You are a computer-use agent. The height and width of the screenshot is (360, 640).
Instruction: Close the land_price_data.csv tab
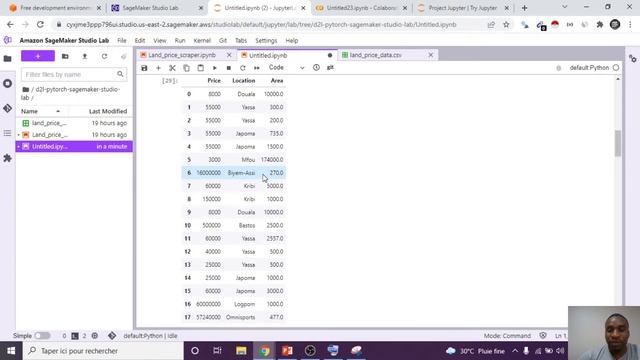pos(431,55)
